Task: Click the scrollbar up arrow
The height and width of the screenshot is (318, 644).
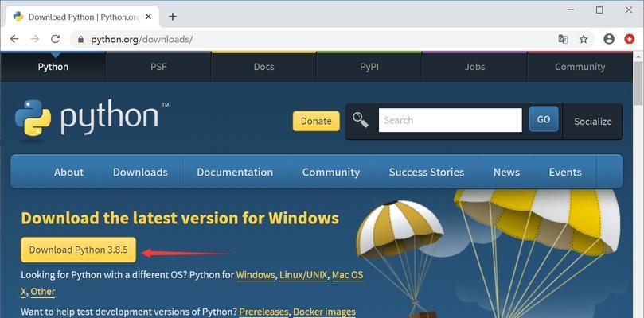Action: 638,56
